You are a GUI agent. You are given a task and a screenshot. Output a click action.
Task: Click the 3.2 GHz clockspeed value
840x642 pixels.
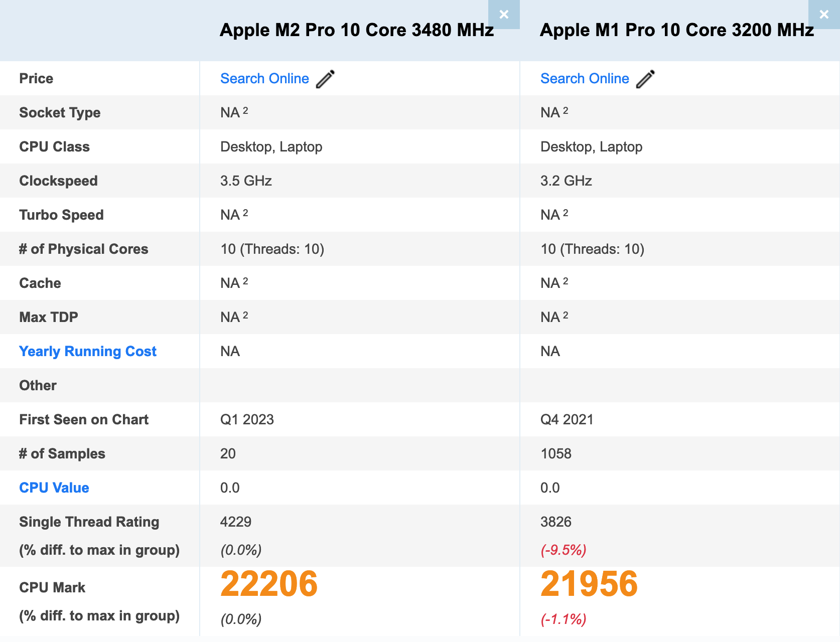pos(566,181)
